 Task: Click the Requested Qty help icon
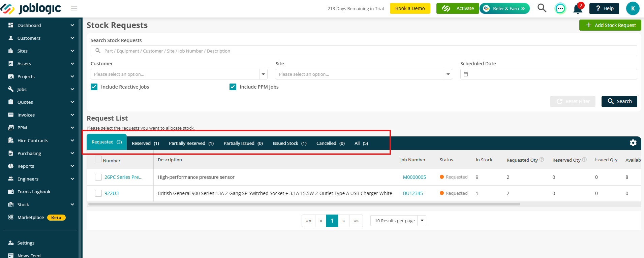tap(542, 160)
